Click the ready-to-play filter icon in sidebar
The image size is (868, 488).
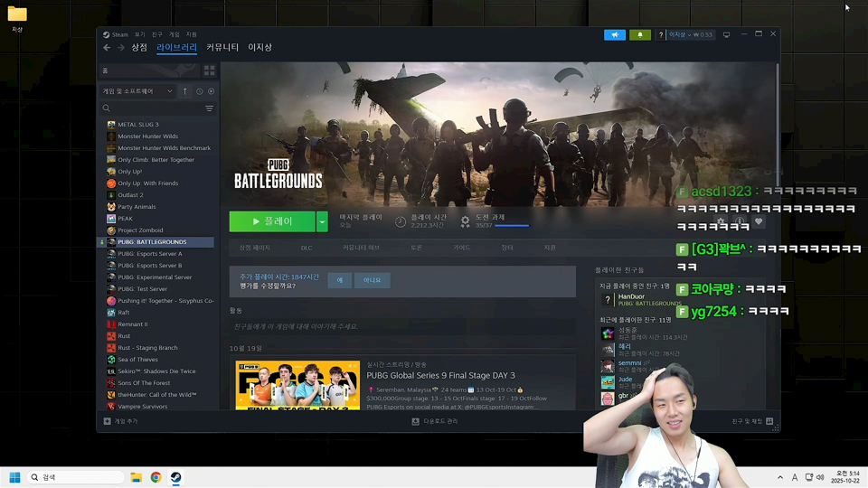(x=212, y=91)
